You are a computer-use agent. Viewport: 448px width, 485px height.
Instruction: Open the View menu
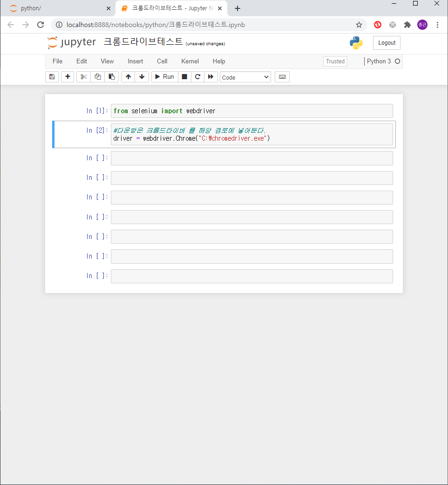pos(107,61)
